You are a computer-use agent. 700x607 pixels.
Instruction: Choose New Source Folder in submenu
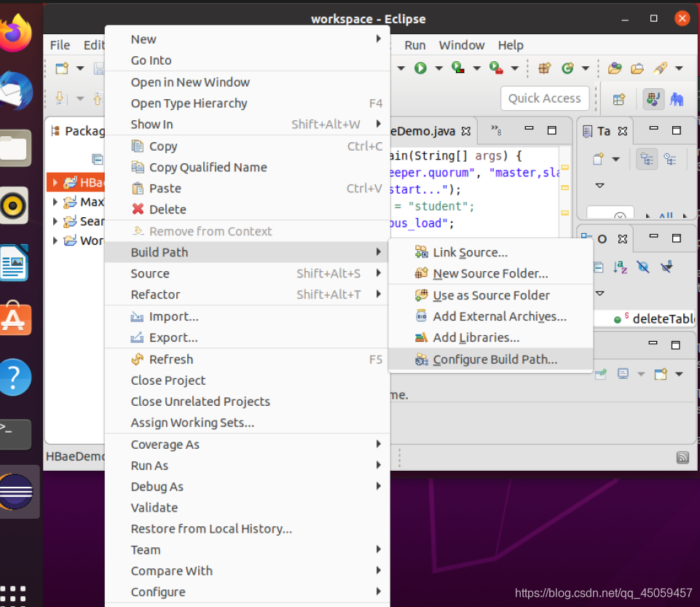(x=491, y=273)
